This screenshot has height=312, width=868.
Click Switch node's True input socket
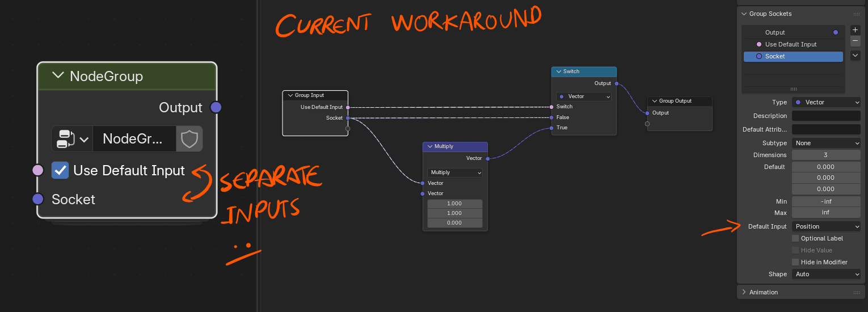[x=551, y=128]
